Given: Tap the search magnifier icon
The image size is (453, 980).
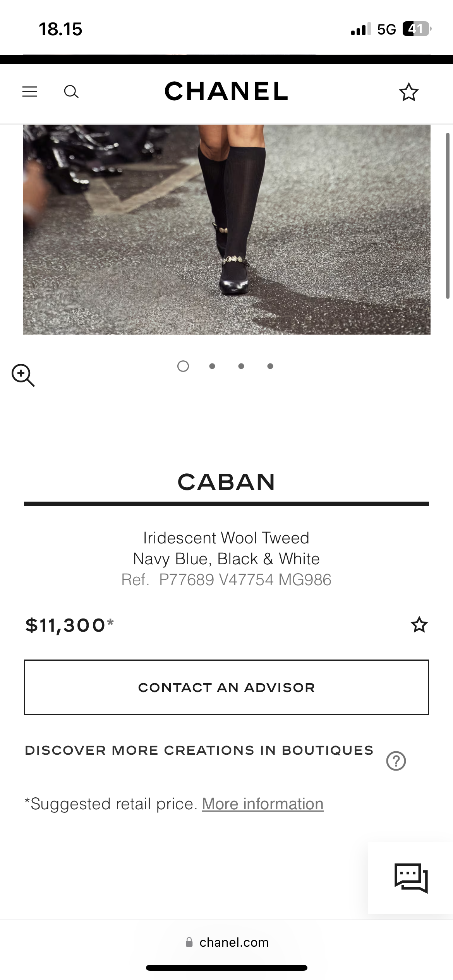Looking at the screenshot, I should click(71, 92).
